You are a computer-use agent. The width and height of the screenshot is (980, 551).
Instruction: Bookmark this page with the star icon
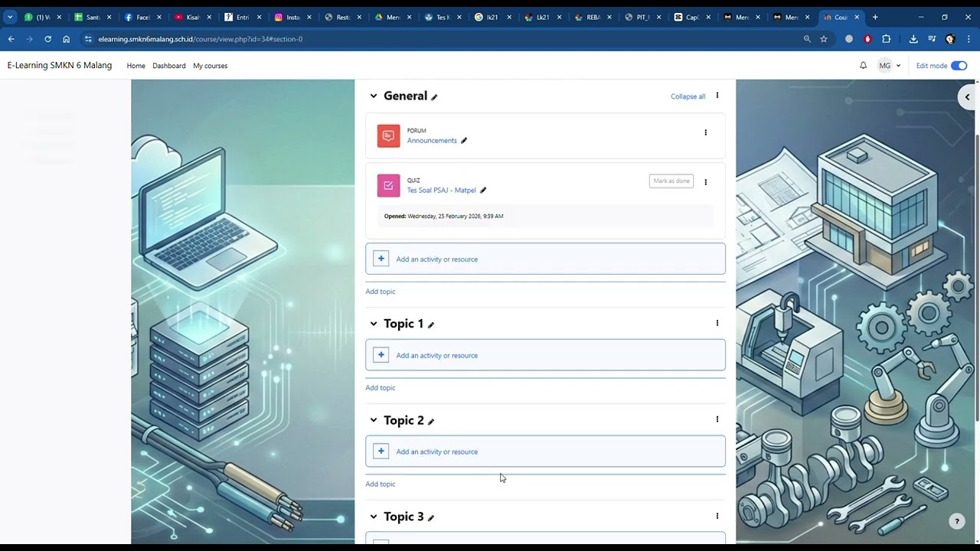tap(824, 39)
